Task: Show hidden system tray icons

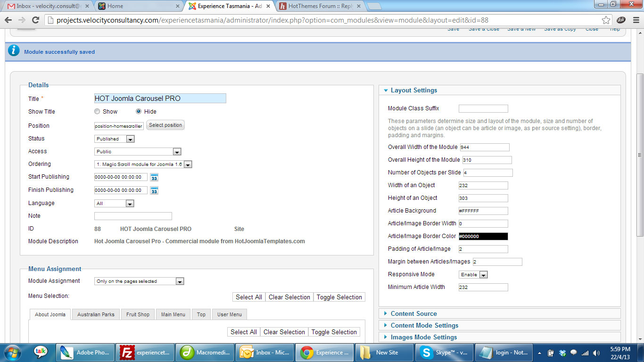Action: click(x=540, y=353)
